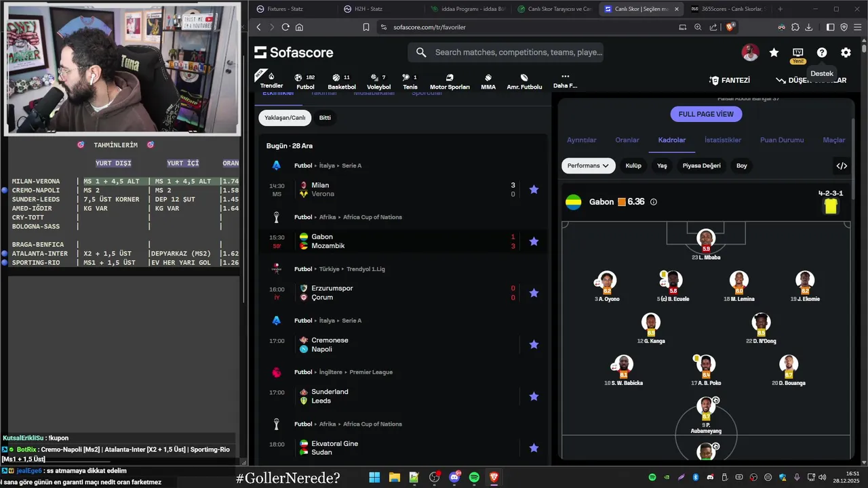
Task: Expand the Performans dropdown
Action: pos(588,165)
